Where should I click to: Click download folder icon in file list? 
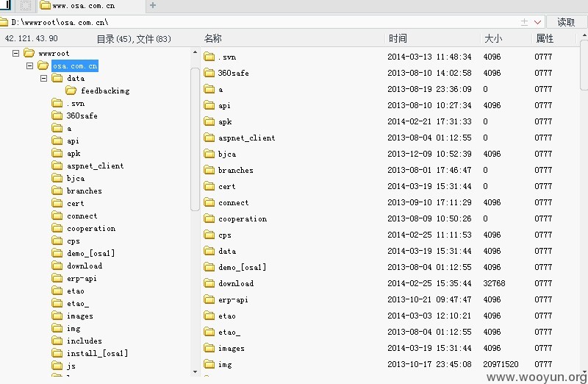[209, 283]
